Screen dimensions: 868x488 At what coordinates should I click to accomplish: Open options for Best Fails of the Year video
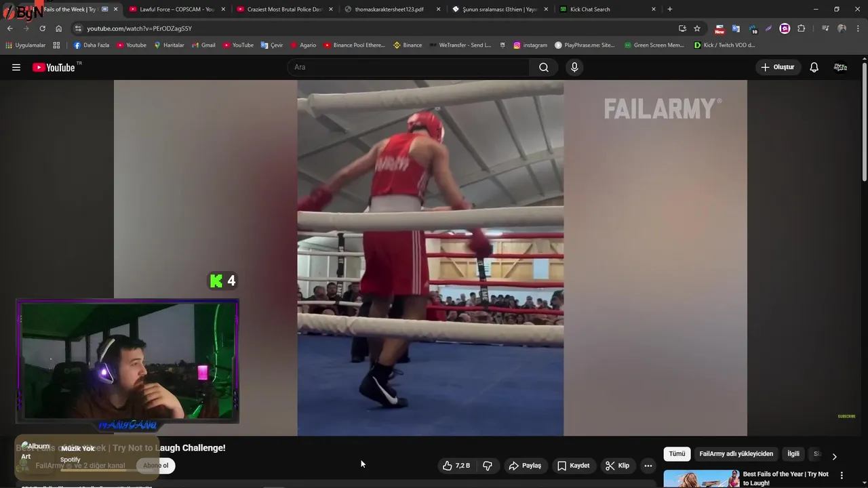pyautogui.click(x=842, y=475)
